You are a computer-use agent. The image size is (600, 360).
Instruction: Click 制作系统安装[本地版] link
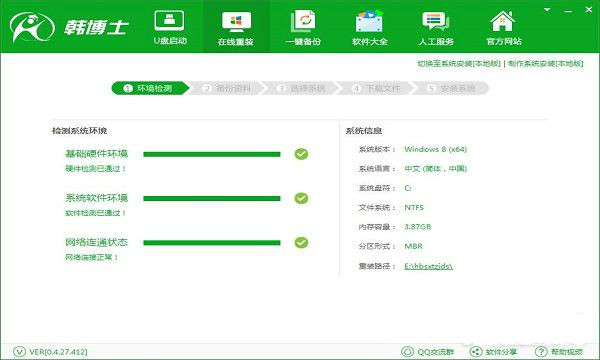[546, 64]
